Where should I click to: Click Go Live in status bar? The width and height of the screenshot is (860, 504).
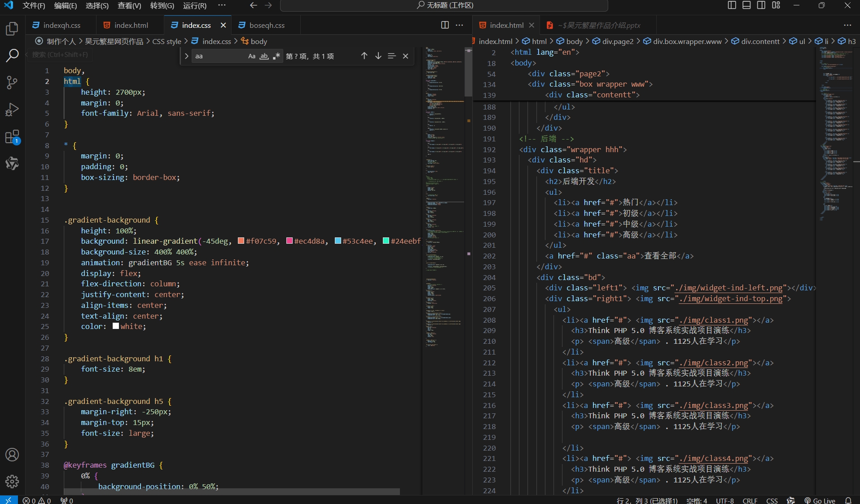pyautogui.click(x=820, y=500)
